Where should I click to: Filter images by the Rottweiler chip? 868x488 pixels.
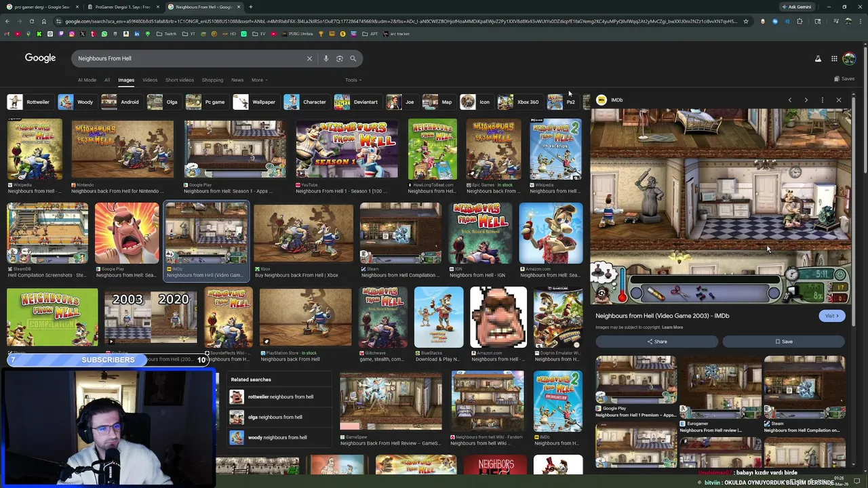(29, 102)
